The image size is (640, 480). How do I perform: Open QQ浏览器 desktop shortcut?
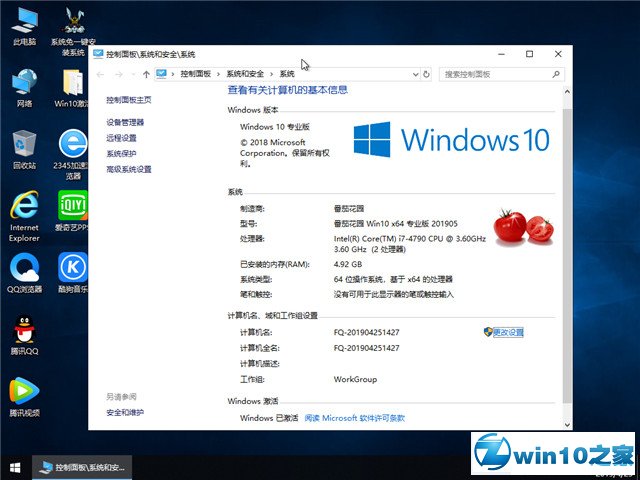(24, 273)
